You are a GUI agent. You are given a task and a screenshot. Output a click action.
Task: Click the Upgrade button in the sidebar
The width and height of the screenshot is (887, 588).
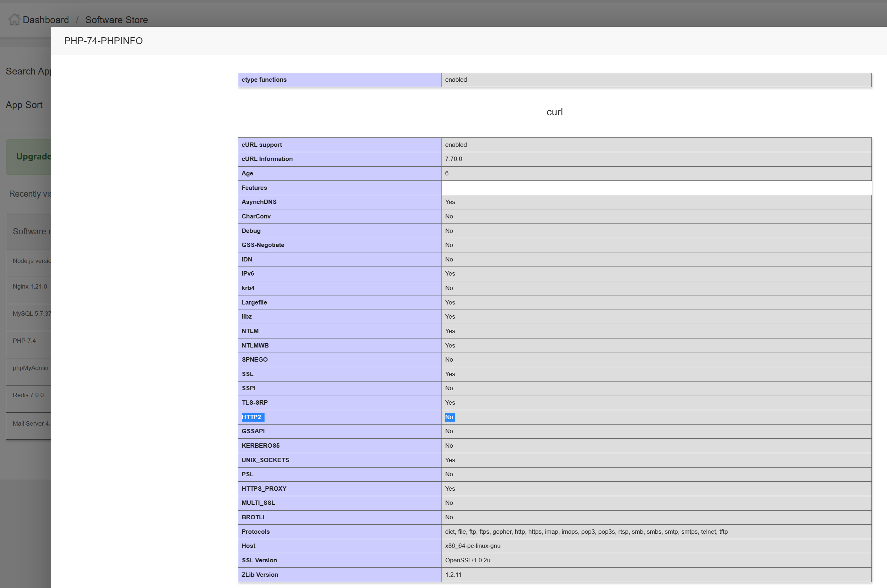34,156
